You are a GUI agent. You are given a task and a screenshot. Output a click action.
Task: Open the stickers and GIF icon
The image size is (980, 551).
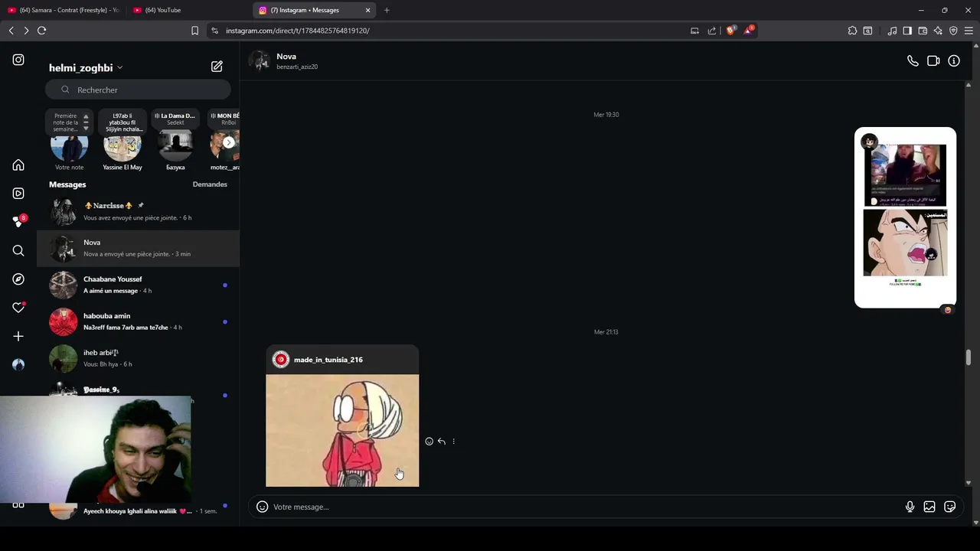click(950, 507)
